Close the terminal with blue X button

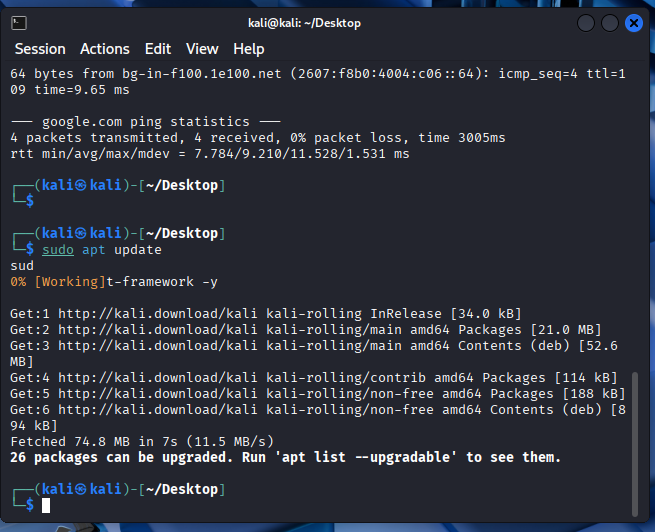(634, 23)
